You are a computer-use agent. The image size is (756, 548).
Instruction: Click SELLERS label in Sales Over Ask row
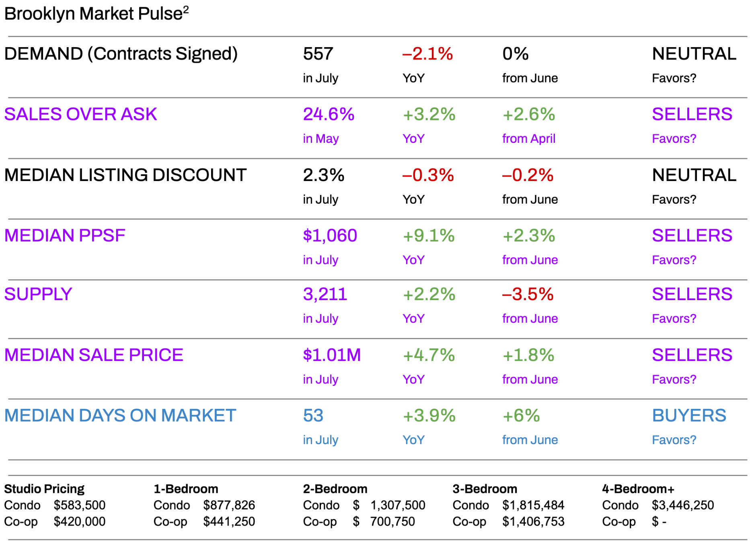692,114
